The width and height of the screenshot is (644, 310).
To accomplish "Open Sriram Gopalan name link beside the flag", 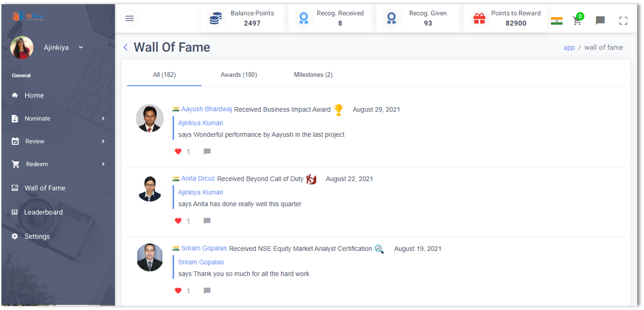I will click(204, 248).
